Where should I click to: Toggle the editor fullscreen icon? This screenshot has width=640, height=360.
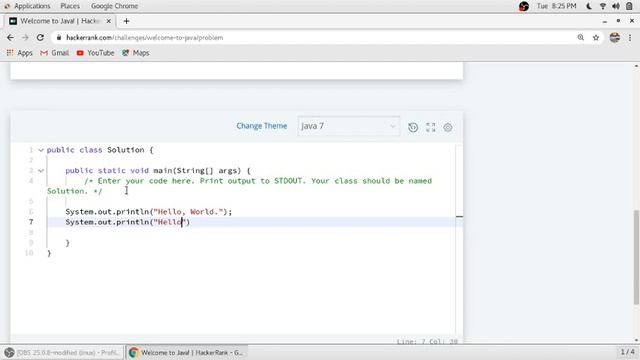point(431,127)
